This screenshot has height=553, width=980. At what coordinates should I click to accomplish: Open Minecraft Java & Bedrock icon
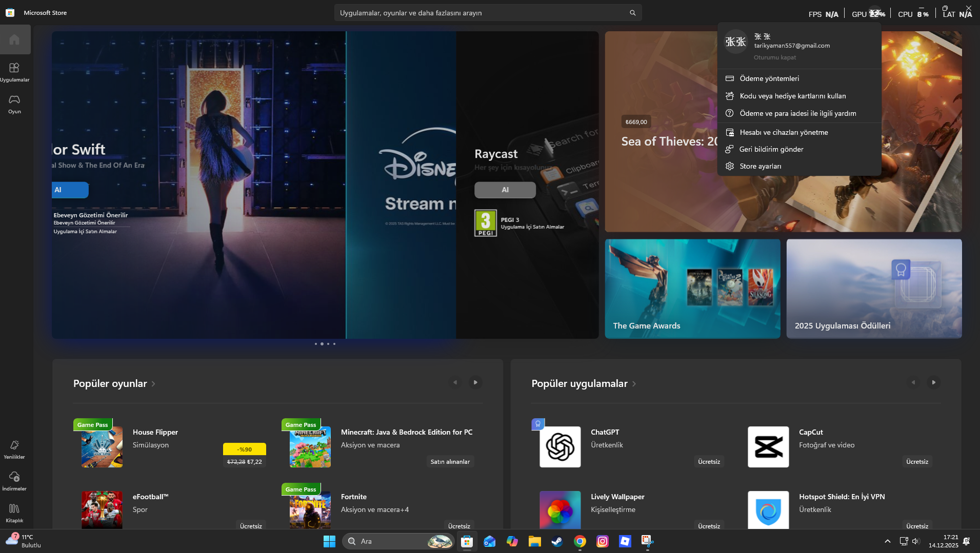coord(310,447)
